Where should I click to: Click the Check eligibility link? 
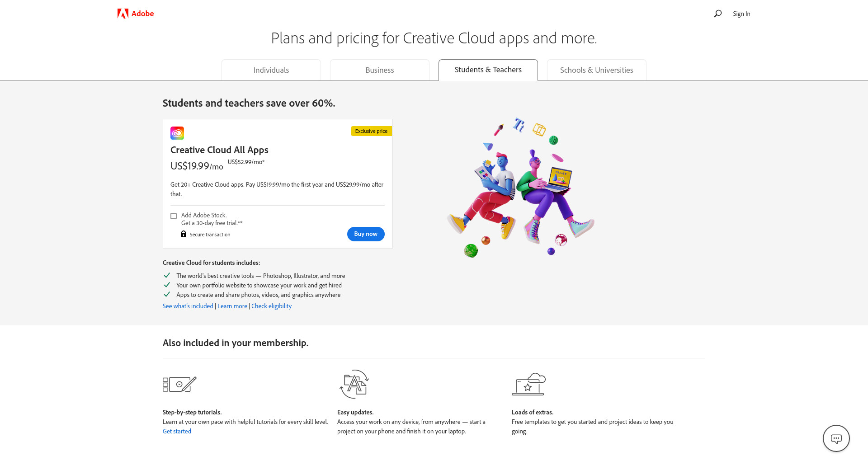coord(271,306)
